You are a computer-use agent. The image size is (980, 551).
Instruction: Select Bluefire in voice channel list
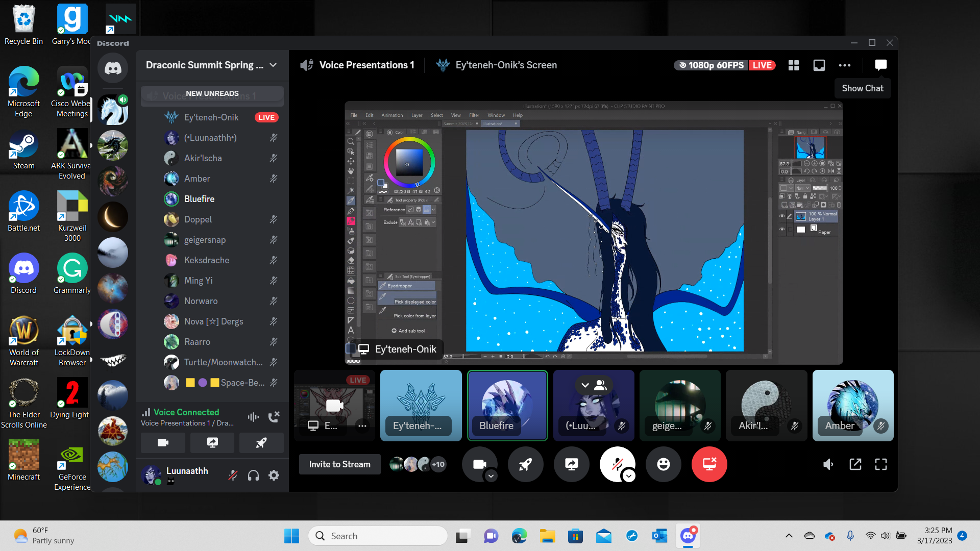click(x=199, y=199)
